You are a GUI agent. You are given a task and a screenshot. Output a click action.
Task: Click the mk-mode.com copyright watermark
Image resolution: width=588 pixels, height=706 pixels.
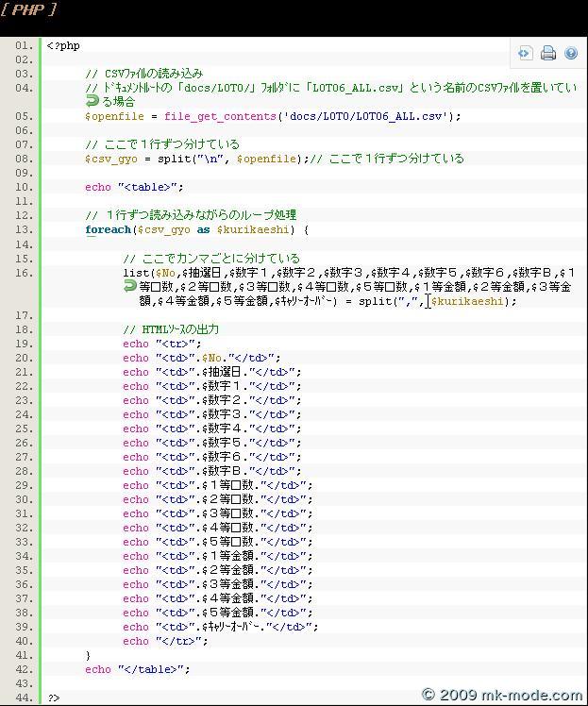click(502, 695)
